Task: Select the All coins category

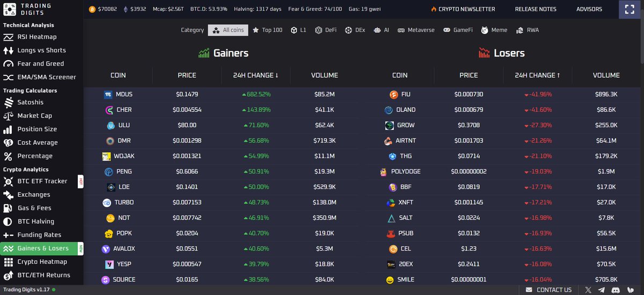Action: coord(228,30)
